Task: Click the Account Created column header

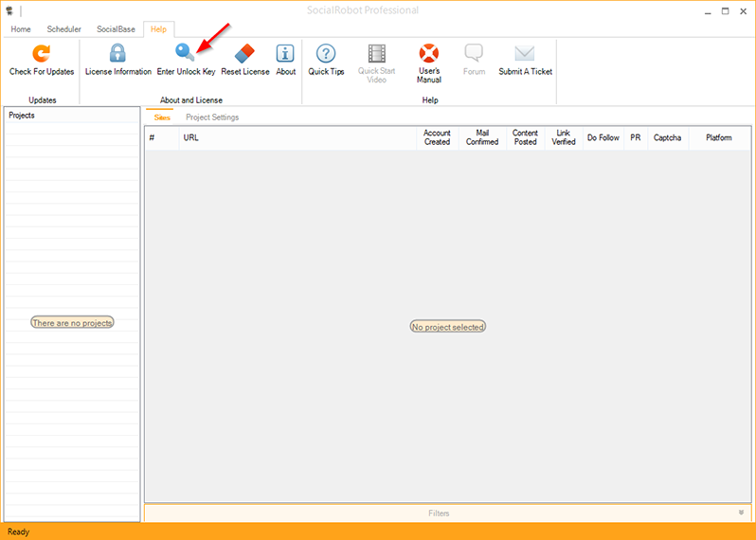Action: pyautogui.click(x=437, y=137)
